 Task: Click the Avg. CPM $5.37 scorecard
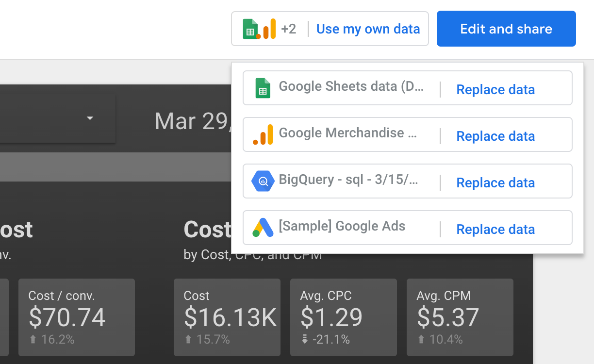click(x=460, y=317)
